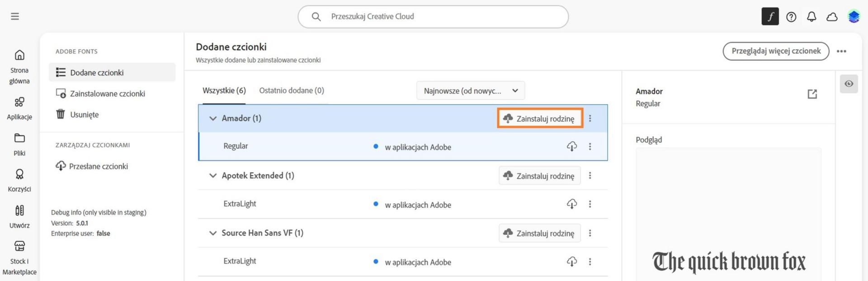Open more options for Amador family
The width and height of the screenshot is (868, 281).
pos(590,118)
